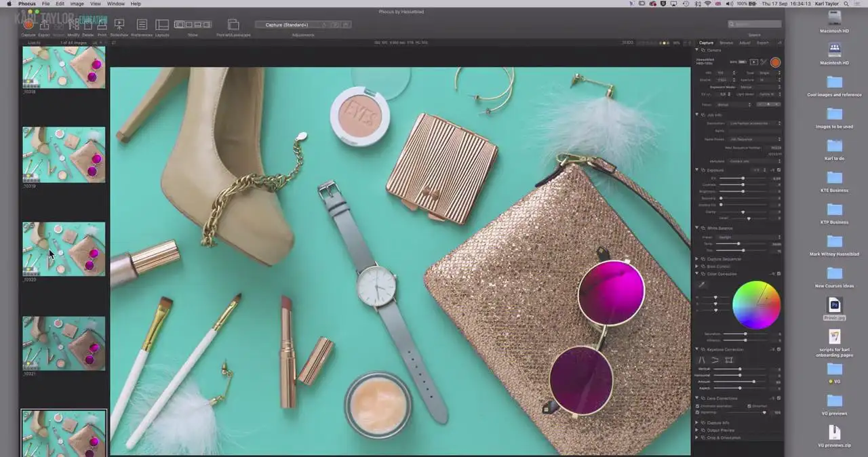Open the Cool images and reference folder
Image resolution: width=868 pixels, height=457 pixels.
pos(835,82)
